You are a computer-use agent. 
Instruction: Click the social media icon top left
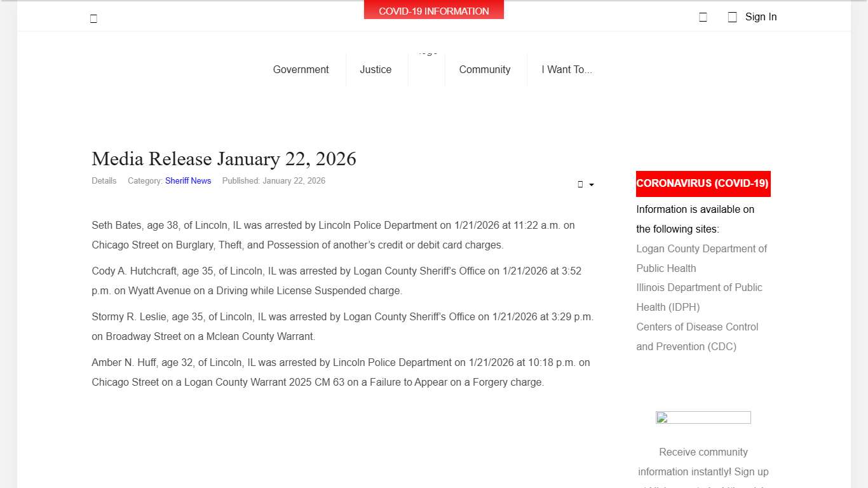[93, 18]
